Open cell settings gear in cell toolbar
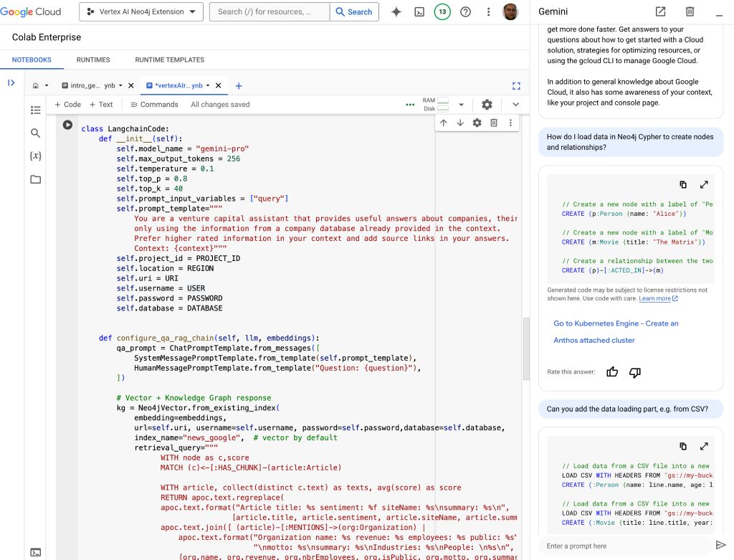 pyautogui.click(x=477, y=123)
